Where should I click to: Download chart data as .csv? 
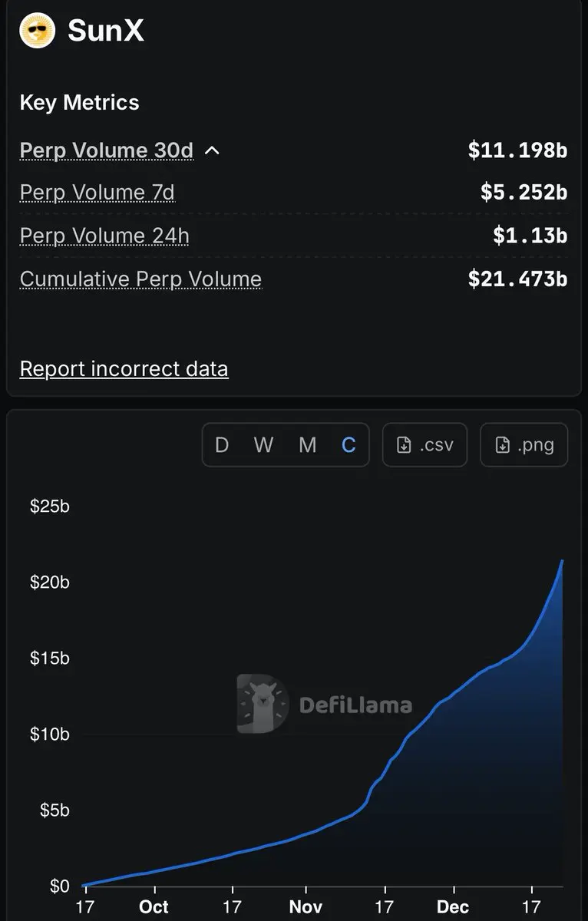point(424,445)
